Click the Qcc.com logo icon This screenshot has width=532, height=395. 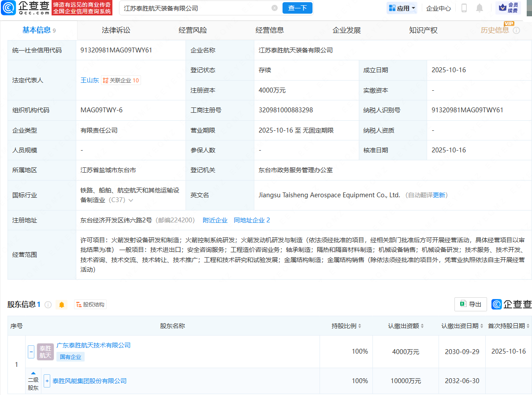click(x=9, y=8)
